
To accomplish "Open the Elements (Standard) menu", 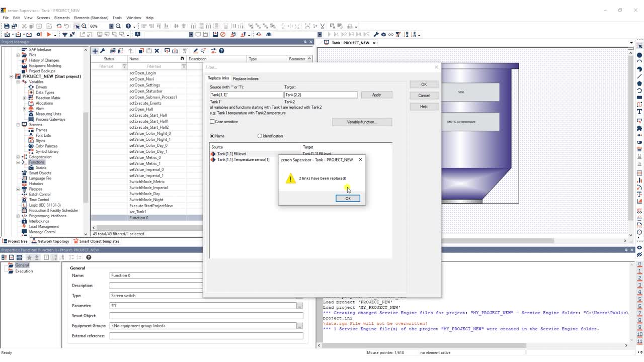I will (91, 18).
